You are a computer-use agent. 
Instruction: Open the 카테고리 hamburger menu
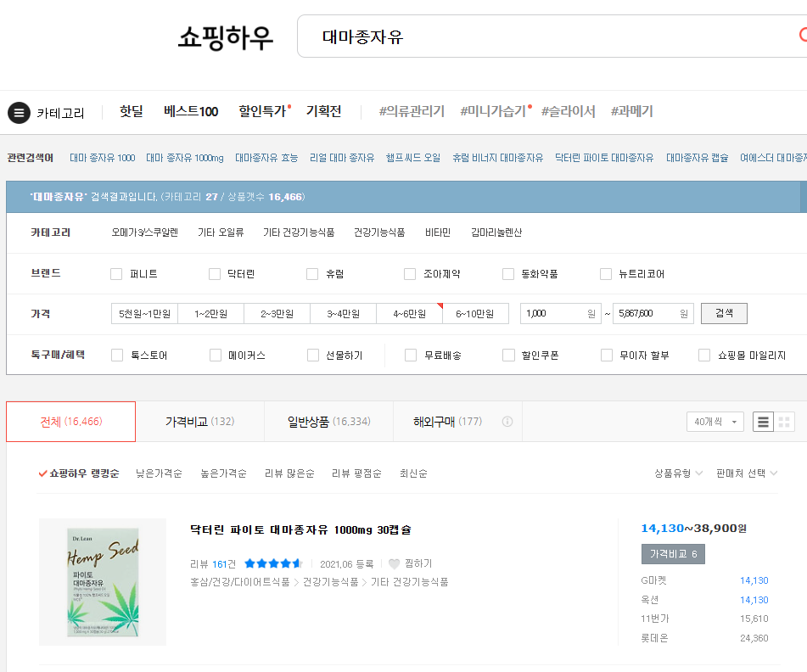[18, 111]
